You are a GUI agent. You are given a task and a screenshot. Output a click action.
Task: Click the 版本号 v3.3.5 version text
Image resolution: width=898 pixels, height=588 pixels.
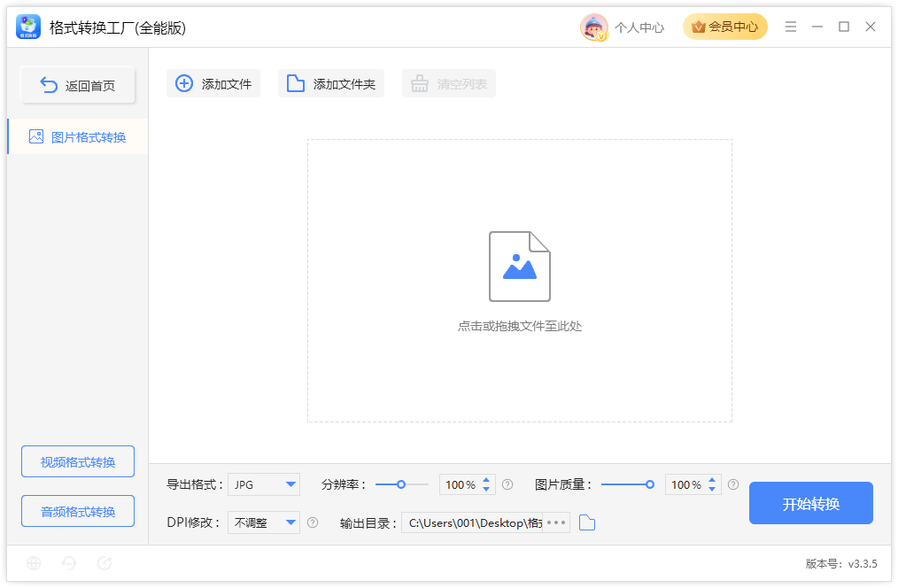point(841,564)
